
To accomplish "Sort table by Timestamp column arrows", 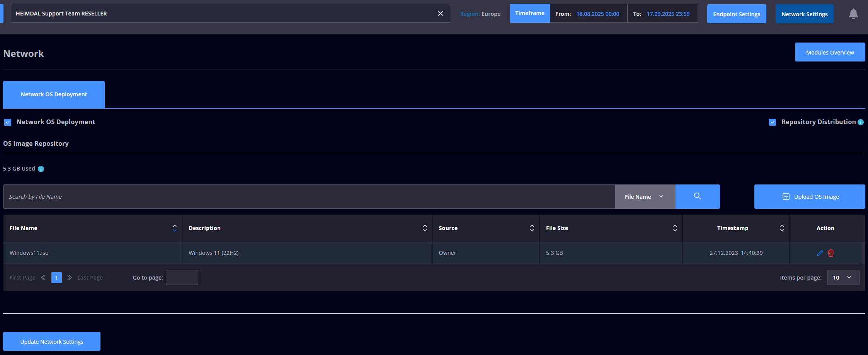I will pos(782,228).
